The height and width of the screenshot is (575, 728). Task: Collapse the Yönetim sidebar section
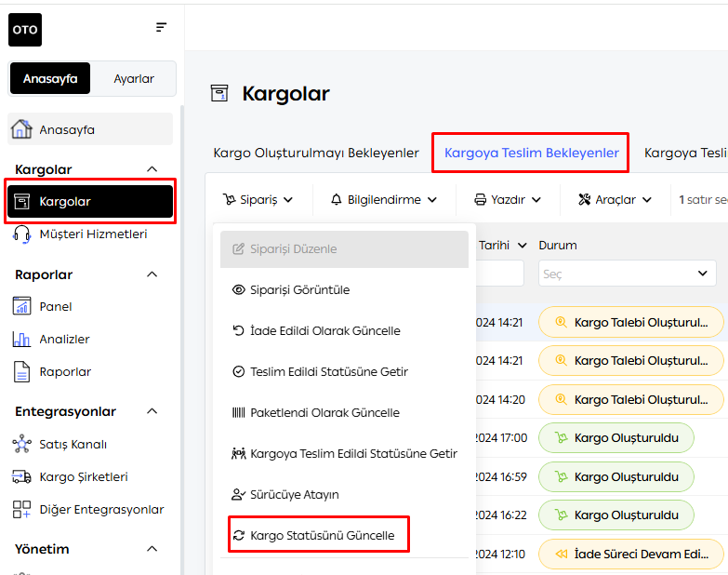click(x=152, y=549)
